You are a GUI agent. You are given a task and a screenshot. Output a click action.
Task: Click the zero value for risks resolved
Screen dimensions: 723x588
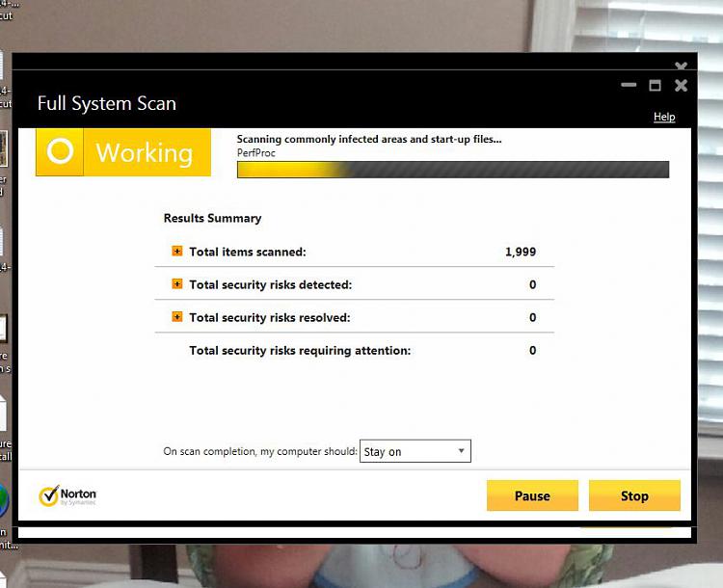pos(532,317)
